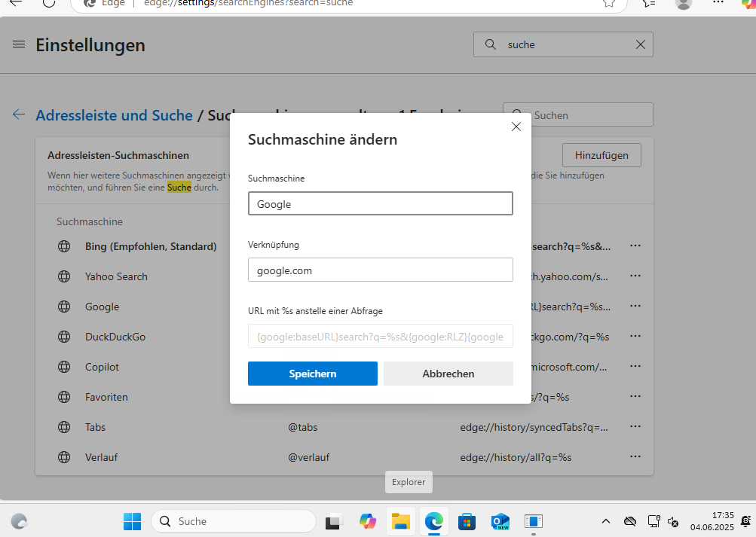The height and width of the screenshot is (537, 756).
Task: Click the globe icon beside Google
Action: tap(64, 307)
